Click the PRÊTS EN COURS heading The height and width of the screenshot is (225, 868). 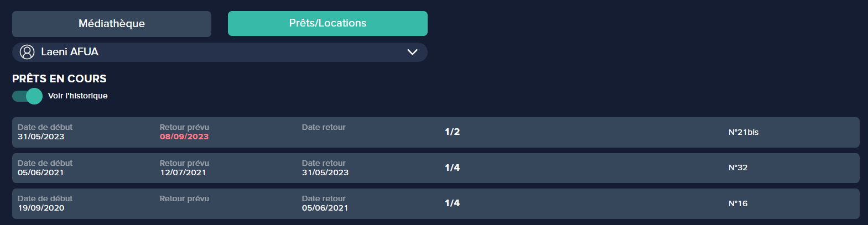point(59,79)
